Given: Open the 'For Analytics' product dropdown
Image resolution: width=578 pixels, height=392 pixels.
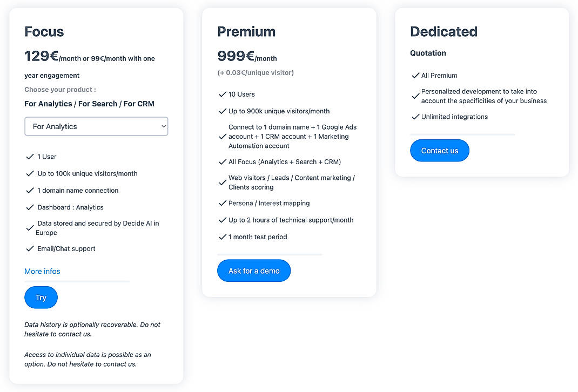Looking at the screenshot, I should [96, 126].
